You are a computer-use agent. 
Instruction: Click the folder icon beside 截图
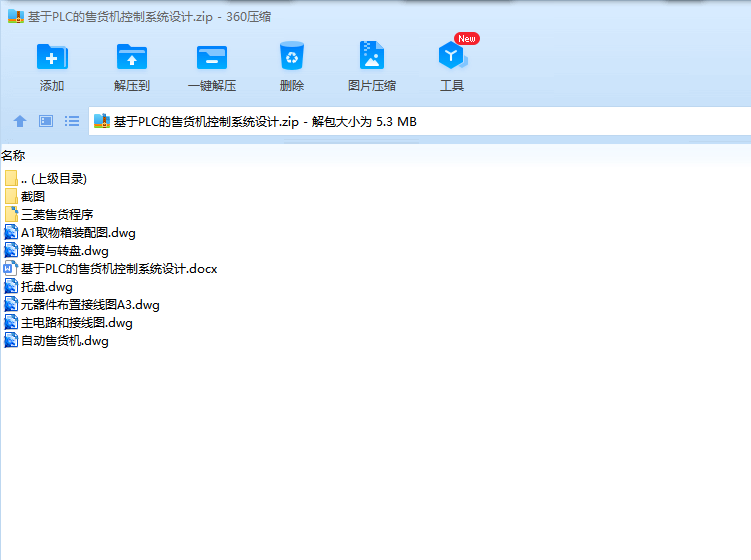pyautogui.click(x=11, y=196)
